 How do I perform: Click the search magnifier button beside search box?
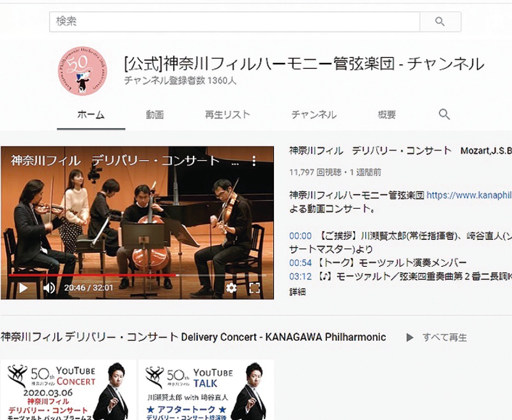pyautogui.click(x=440, y=22)
